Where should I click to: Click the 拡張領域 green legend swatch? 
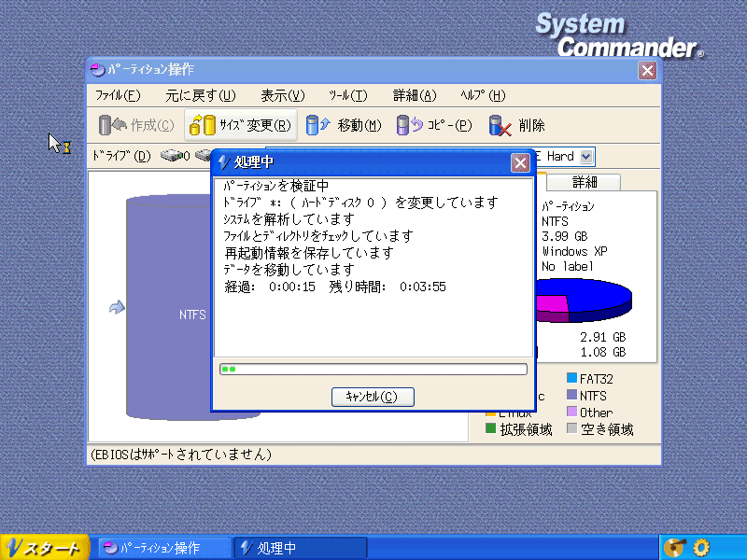click(x=491, y=428)
